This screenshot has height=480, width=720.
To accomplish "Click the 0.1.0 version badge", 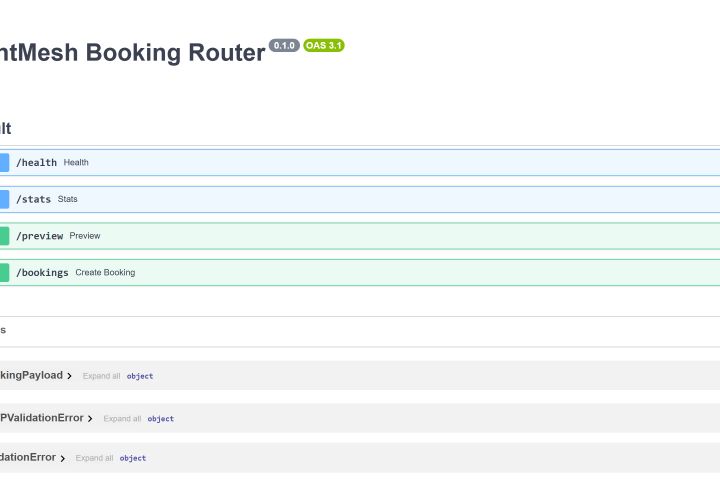I will coord(284,46).
